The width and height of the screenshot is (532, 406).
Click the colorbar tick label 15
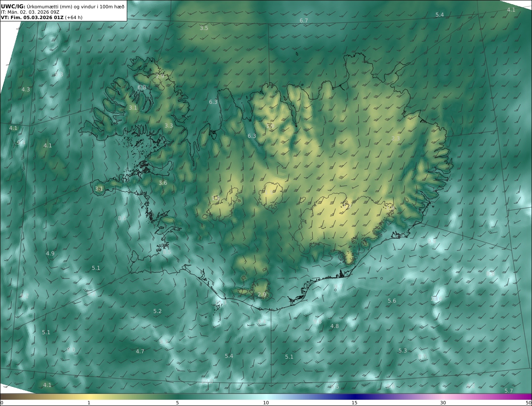tap(355, 403)
